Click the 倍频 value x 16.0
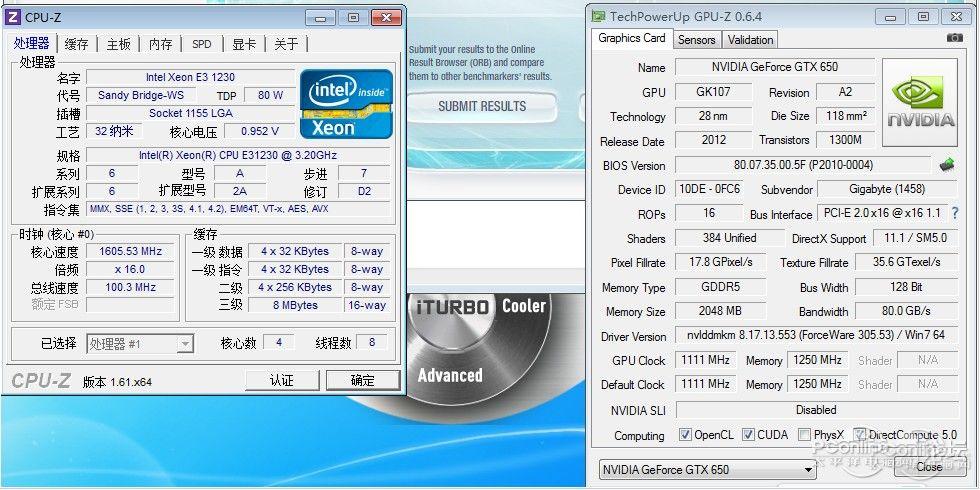Image resolution: width=980 pixels, height=490 pixels. pos(131,269)
